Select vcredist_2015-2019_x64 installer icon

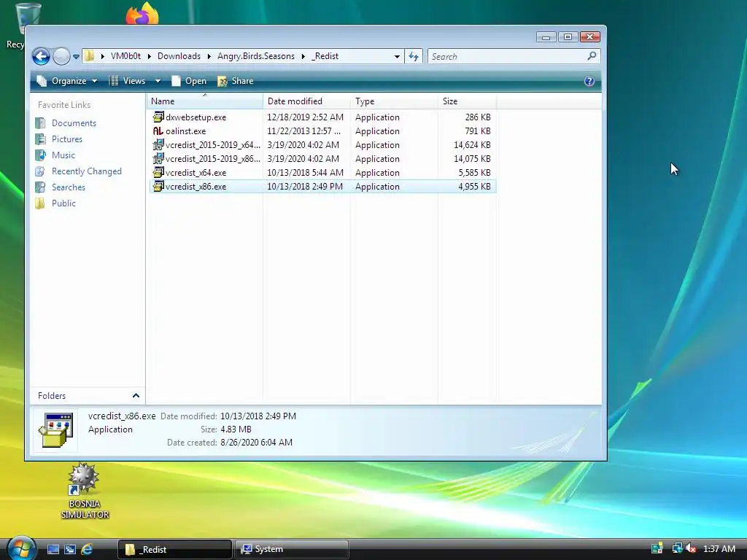158,145
